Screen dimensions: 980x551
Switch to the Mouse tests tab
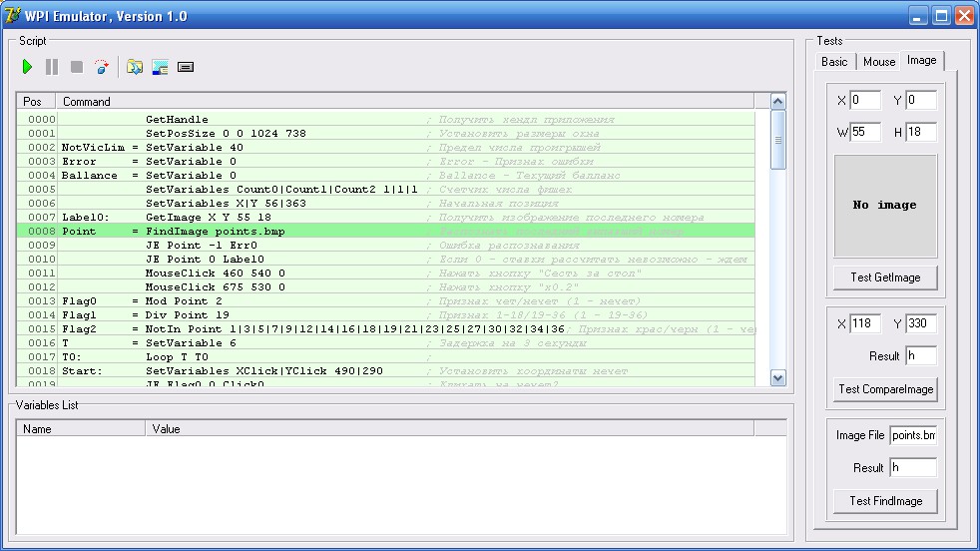point(879,61)
